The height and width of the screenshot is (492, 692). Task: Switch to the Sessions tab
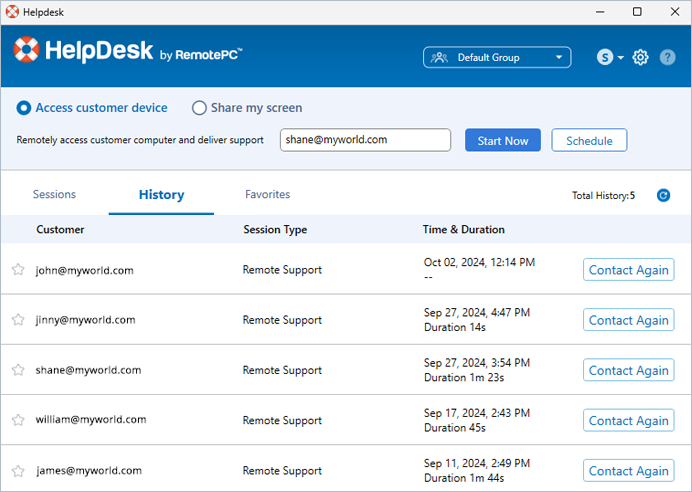tap(54, 194)
